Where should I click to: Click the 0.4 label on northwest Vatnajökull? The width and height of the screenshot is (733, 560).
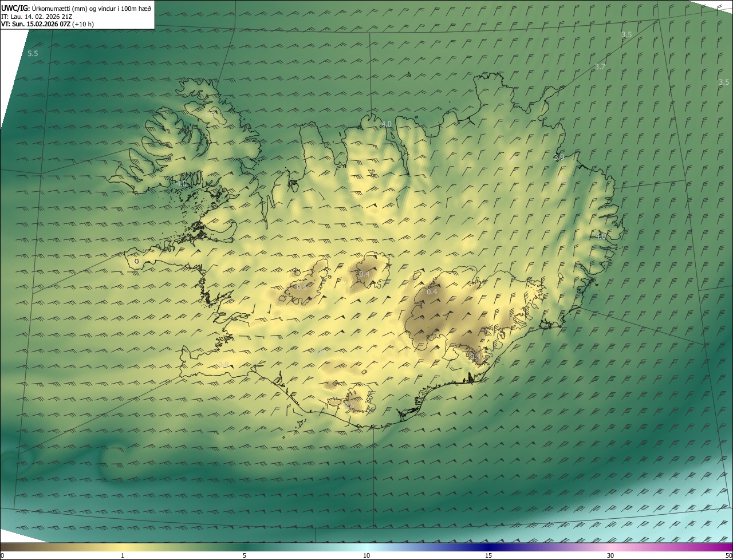click(x=432, y=292)
